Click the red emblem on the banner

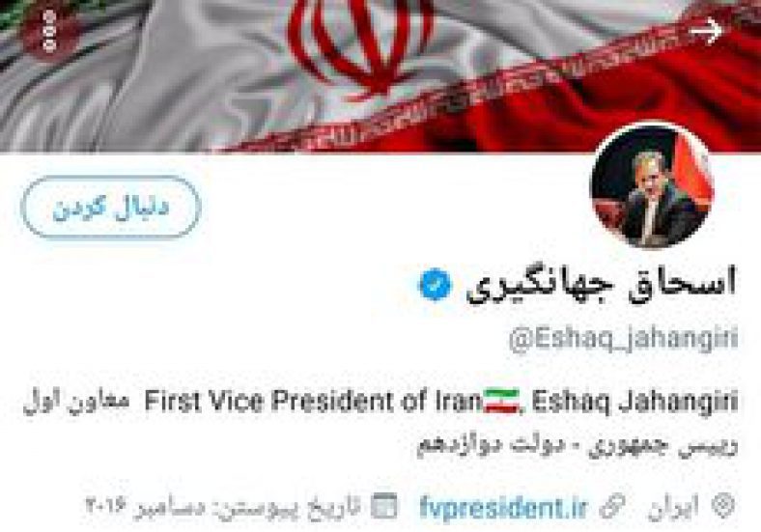tap(359, 48)
